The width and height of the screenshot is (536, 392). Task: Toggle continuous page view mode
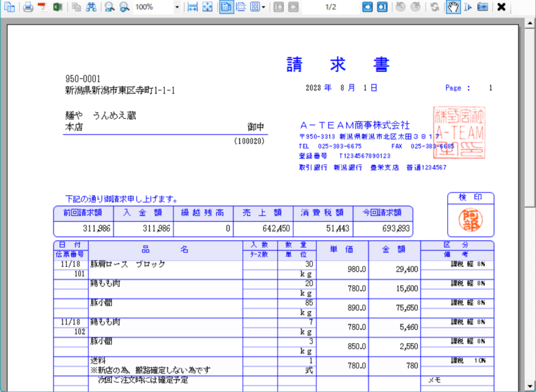[241, 7]
